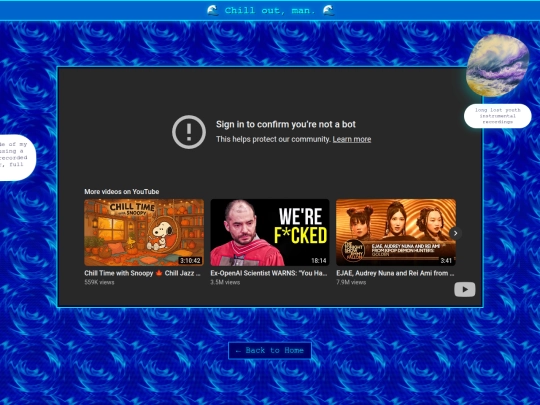Viewport: 540px width, 405px height.
Task: Click the 'long lost youth instrumental recordings' bubble
Action: pyautogui.click(x=498, y=116)
